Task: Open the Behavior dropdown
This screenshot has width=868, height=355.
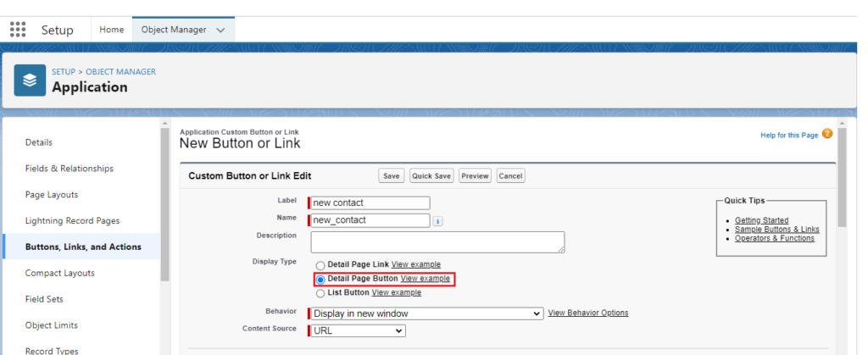Action: [x=427, y=313]
